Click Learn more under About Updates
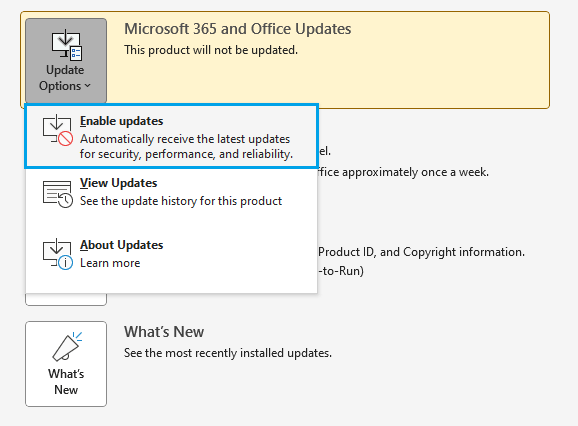The width and height of the screenshot is (578, 426). click(110, 263)
